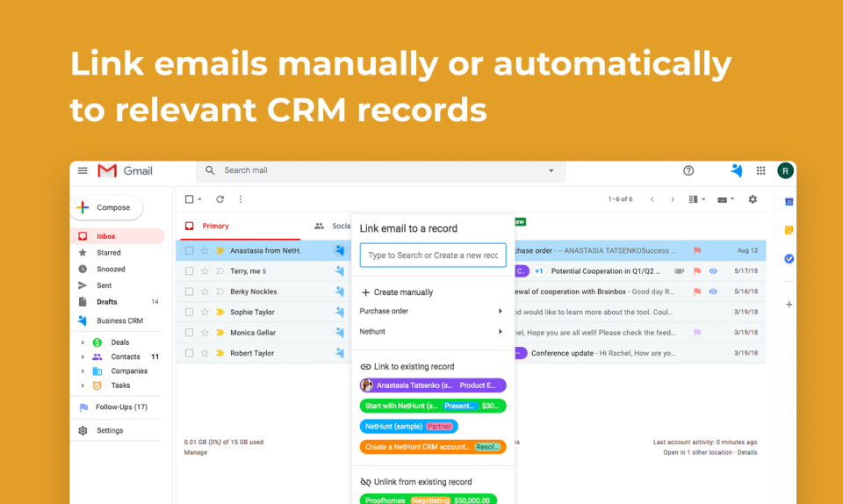Star the Berky Nockles email
This screenshot has height=504, width=843.
(205, 292)
